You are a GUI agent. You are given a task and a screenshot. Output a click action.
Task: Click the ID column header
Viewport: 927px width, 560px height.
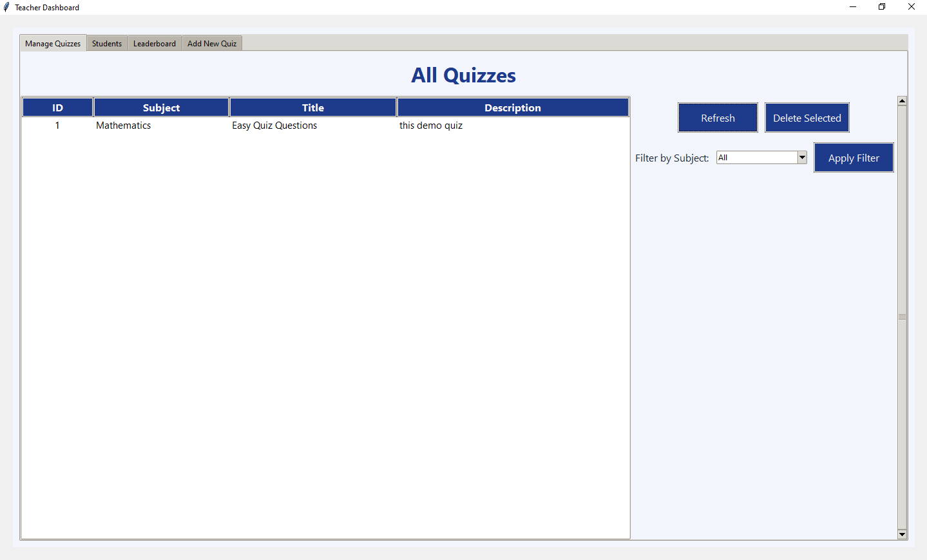click(57, 107)
